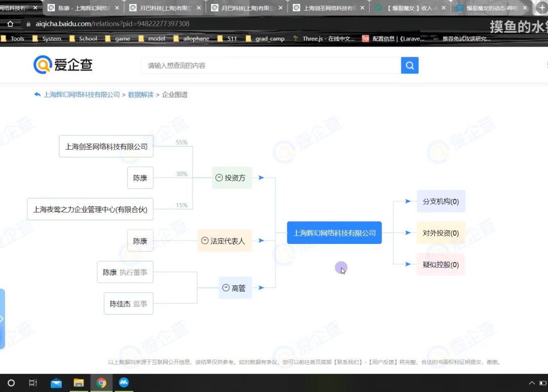Click the 数据解读 breadcrumb link
Viewport: 548px width, 392px height.
[x=141, y=95]
